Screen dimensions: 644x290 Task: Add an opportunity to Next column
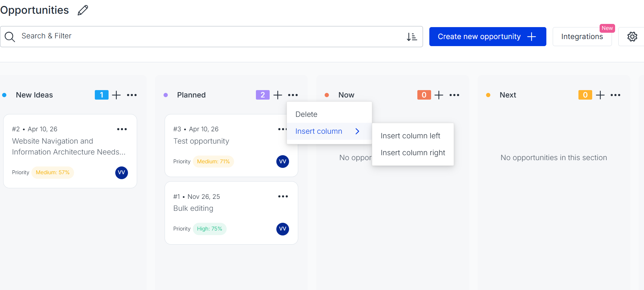point(600,95)
